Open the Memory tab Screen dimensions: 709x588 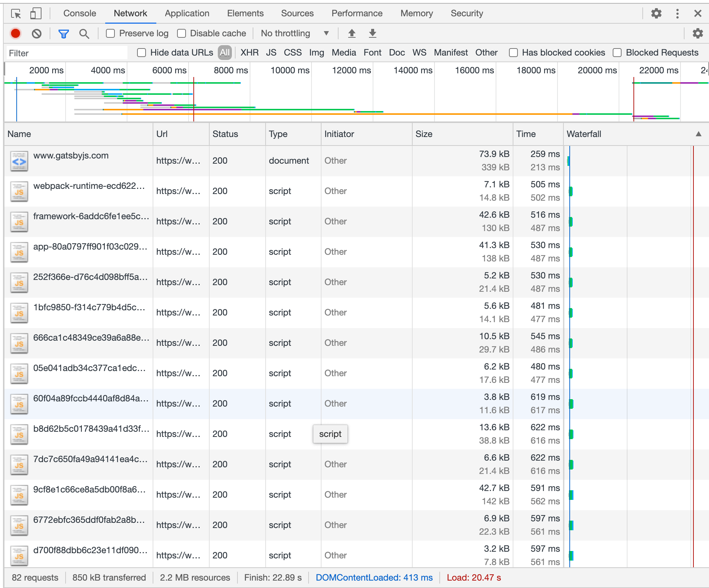click(x=417, y=13)
